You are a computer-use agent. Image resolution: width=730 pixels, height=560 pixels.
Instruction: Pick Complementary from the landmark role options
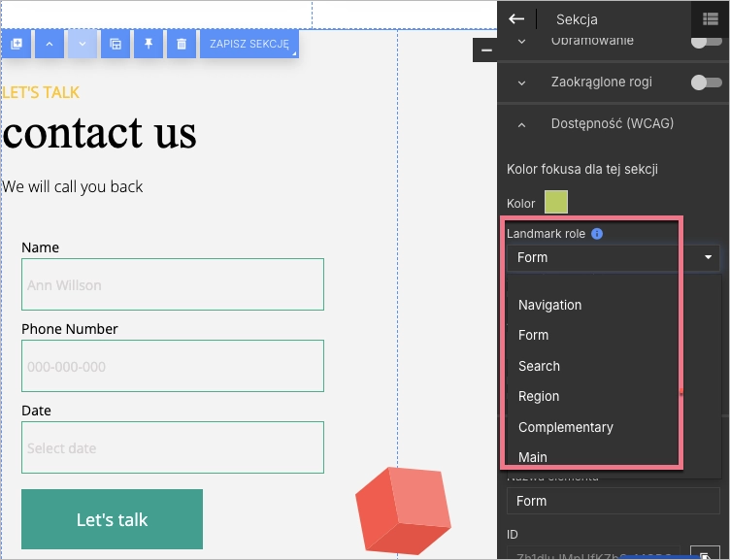(565, 427)
